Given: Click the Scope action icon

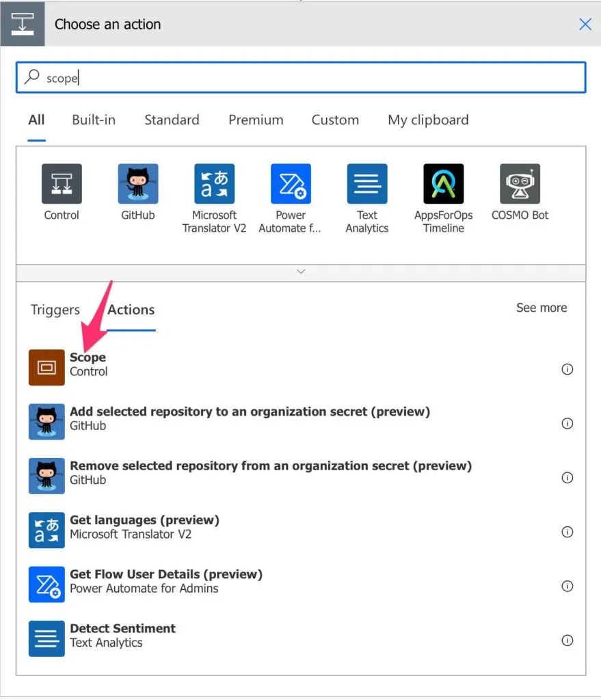Looking at the screenshot, I should click(46, 368).
